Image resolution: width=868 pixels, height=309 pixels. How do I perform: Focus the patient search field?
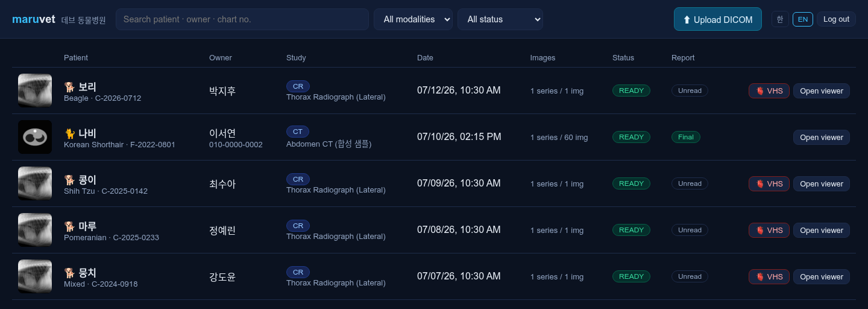coord(242,19)
